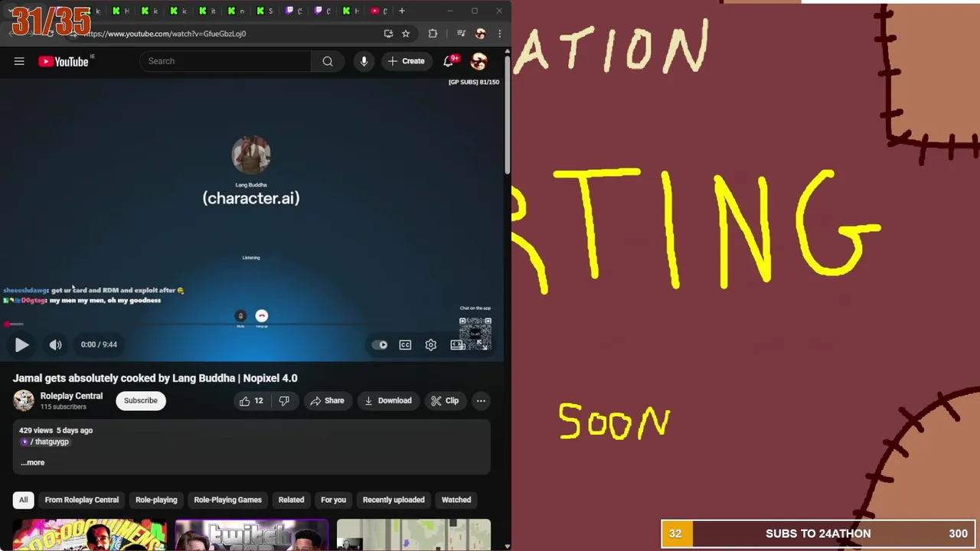
Task: Open the Chrome three-dot menu
Action: pos(499,34)
